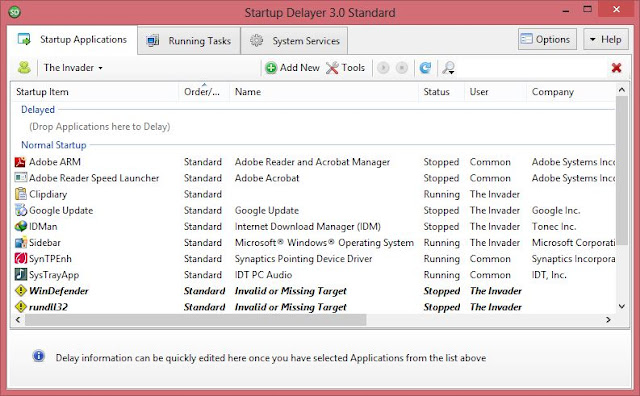
Task: Sort by Name column header
Action: click(x=324, y=92)
